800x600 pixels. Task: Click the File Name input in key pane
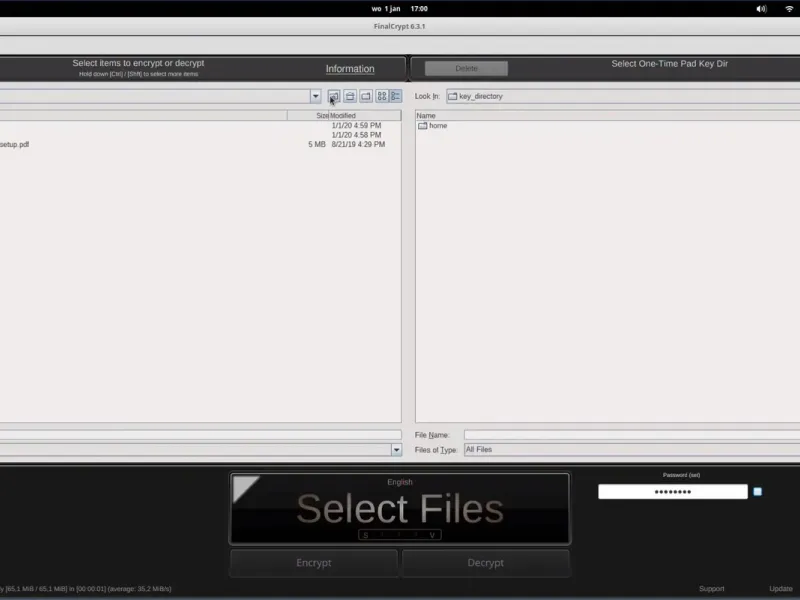click(632, 435)
